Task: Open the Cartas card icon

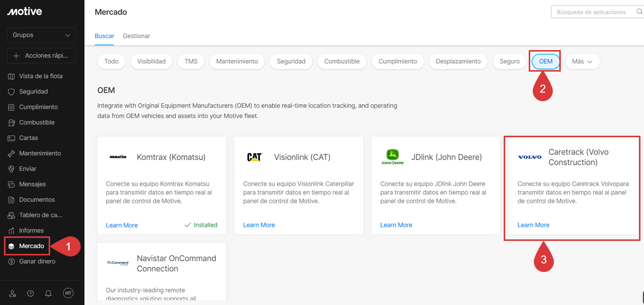Action: point(12,138)
